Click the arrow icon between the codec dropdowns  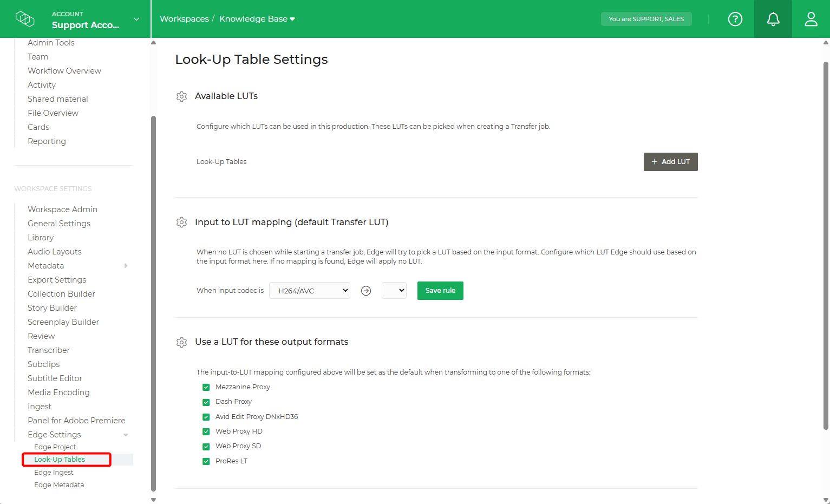coord(366,290)
